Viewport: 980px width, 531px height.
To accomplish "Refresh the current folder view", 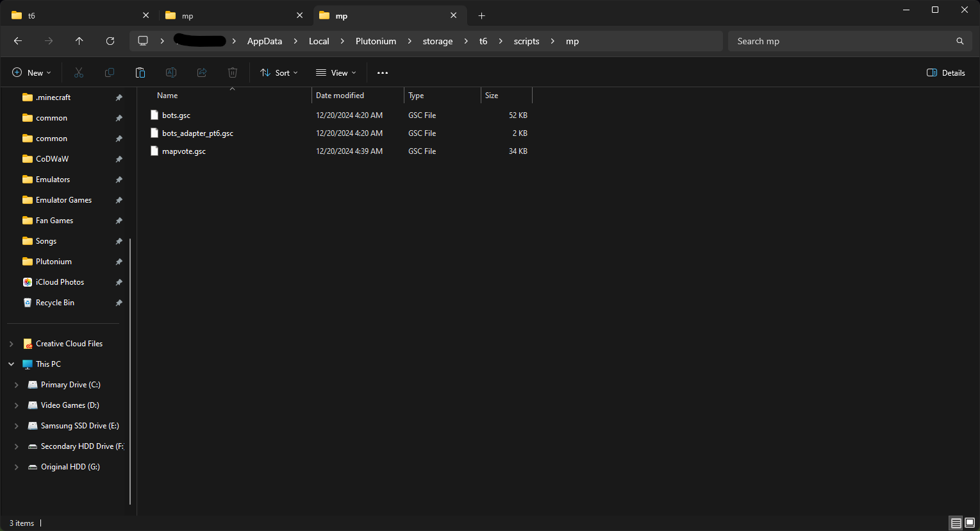I will 110,41.
